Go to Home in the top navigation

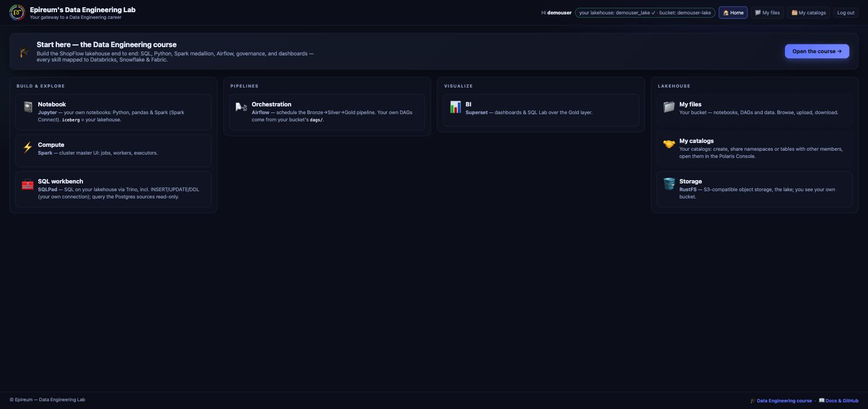733,13
